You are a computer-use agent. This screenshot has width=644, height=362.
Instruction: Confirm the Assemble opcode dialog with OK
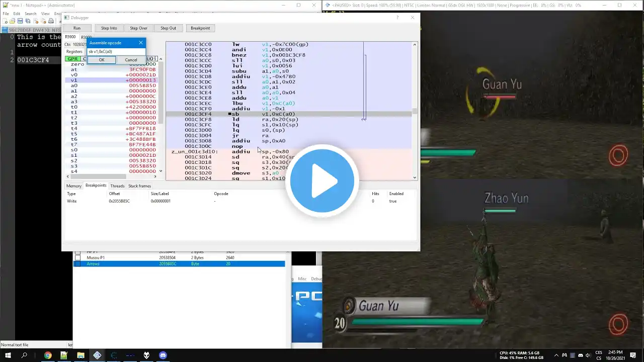pos(102,60)
